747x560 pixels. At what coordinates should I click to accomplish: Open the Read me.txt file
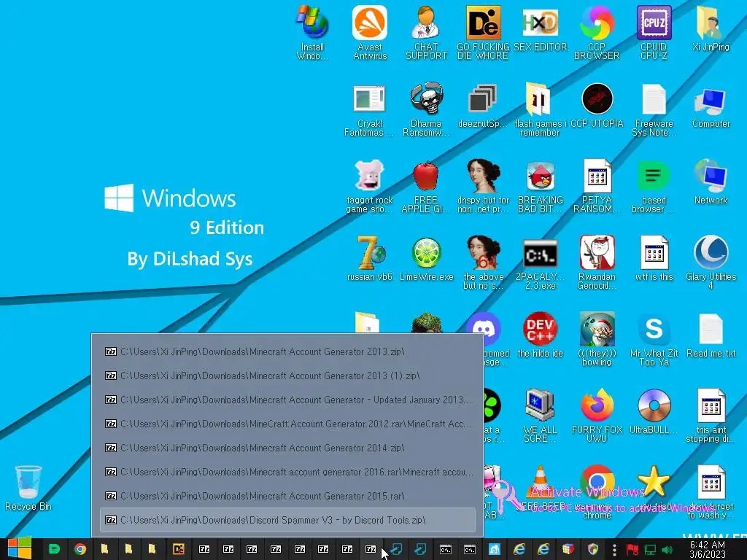point(711,335)
